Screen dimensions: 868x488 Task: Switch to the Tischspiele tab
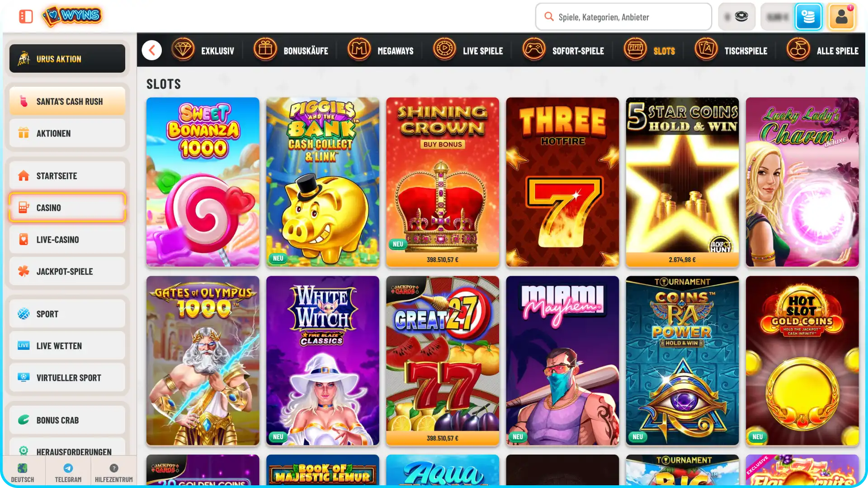click(731, 50)
